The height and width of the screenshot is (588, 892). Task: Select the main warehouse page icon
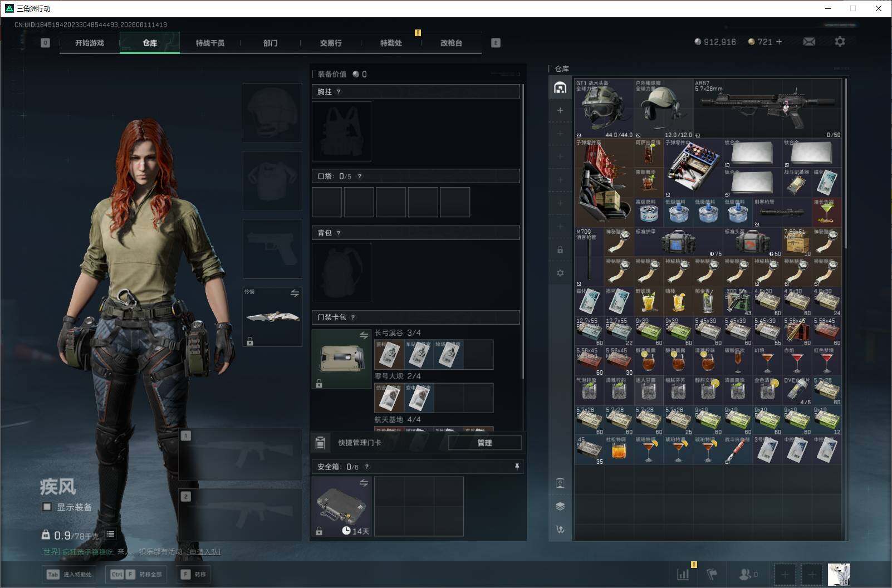560,87
